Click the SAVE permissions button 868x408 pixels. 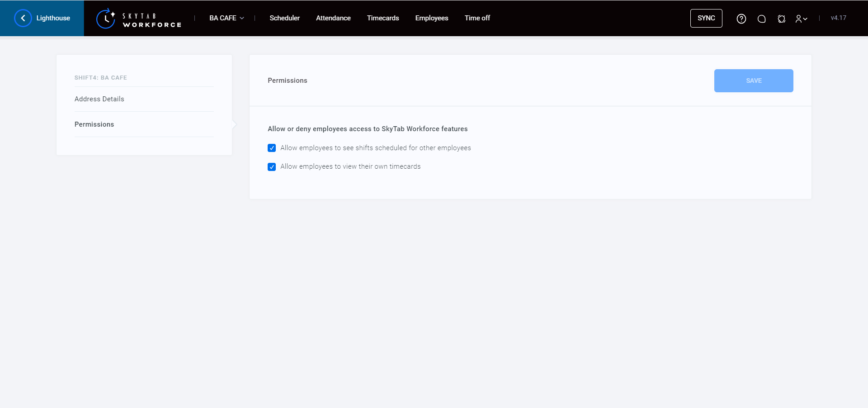753,81
